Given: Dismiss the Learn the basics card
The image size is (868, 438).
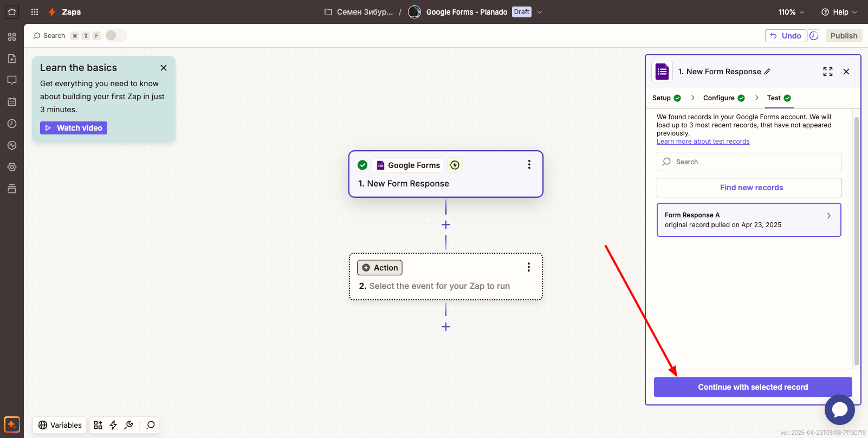Looking at the screenshot, I should click(164, 68).
